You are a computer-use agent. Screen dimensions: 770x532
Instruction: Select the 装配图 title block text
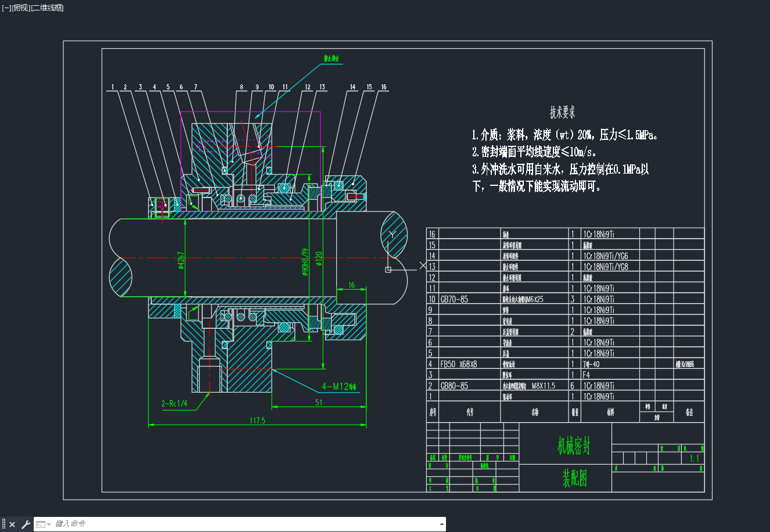[574, 478]
